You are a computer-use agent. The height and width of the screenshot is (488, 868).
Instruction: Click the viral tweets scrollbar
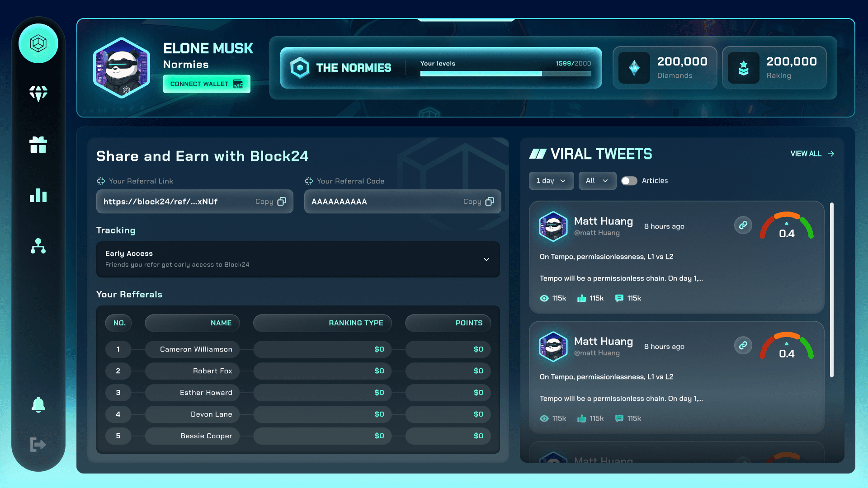tap(832, 289)
